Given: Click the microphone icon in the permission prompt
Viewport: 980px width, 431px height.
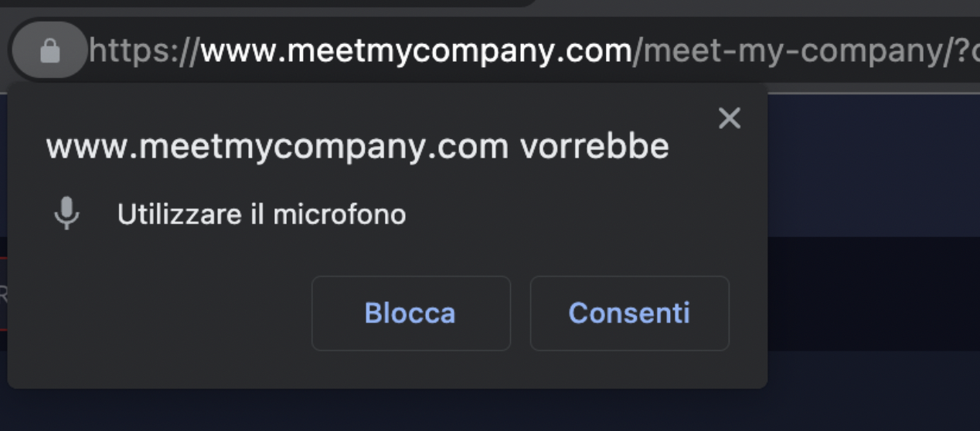Looking at the screenshot, I should point(66,213).
